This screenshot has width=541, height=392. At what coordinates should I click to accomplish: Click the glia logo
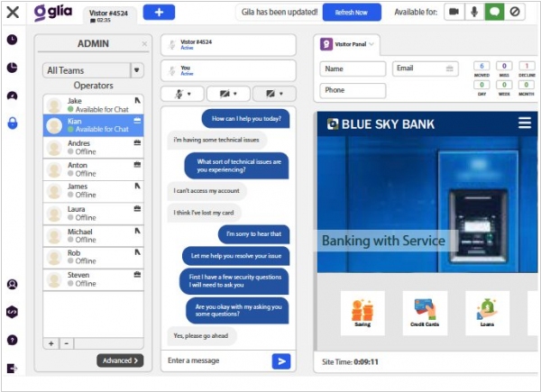[x=53, y=13]
